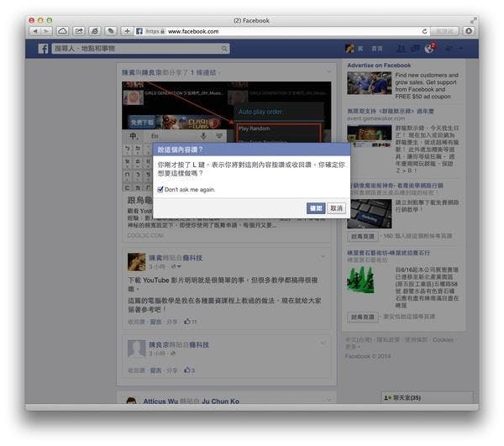Click the plus add-bookmark button

pos(127,31)
